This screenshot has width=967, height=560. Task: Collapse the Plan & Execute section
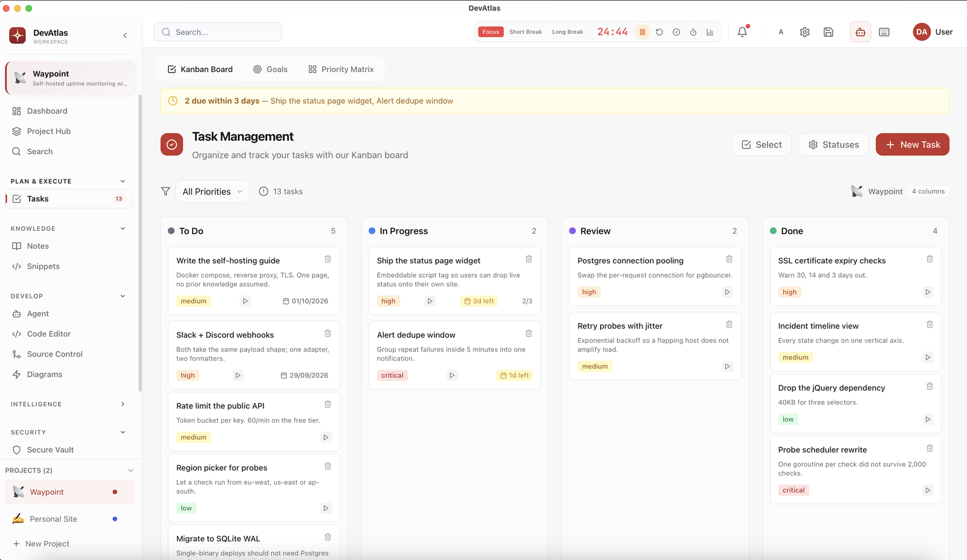pos(123,181)
